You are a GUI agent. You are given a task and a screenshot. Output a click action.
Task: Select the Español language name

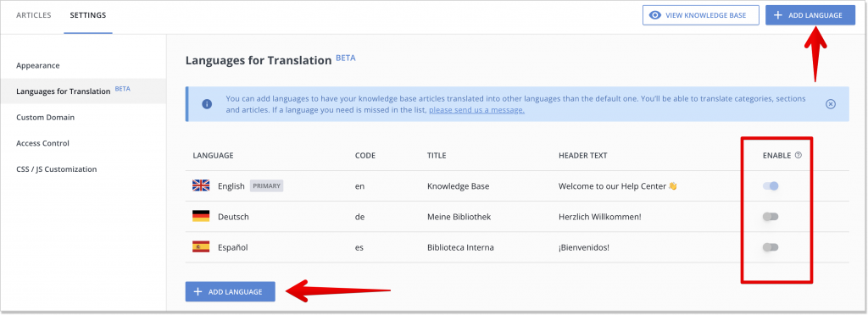click(x=232, y=247)
